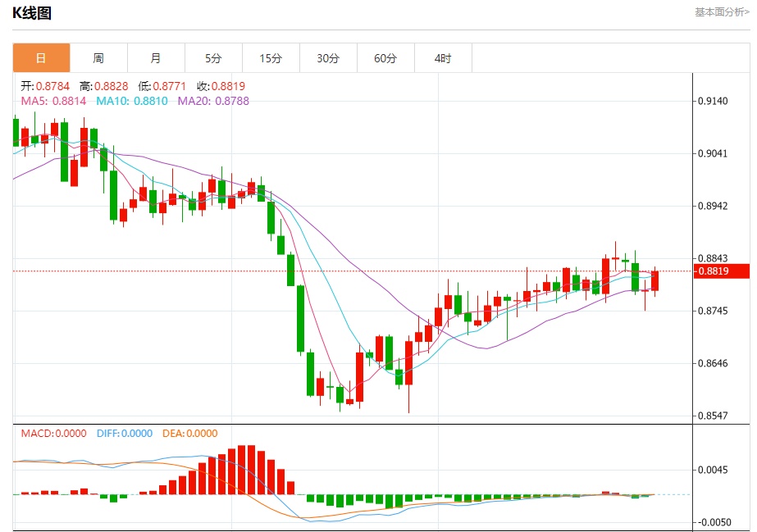Click the 收:0.8819 close value
This screenshot has height=532, width=757.
click(221, 86)
